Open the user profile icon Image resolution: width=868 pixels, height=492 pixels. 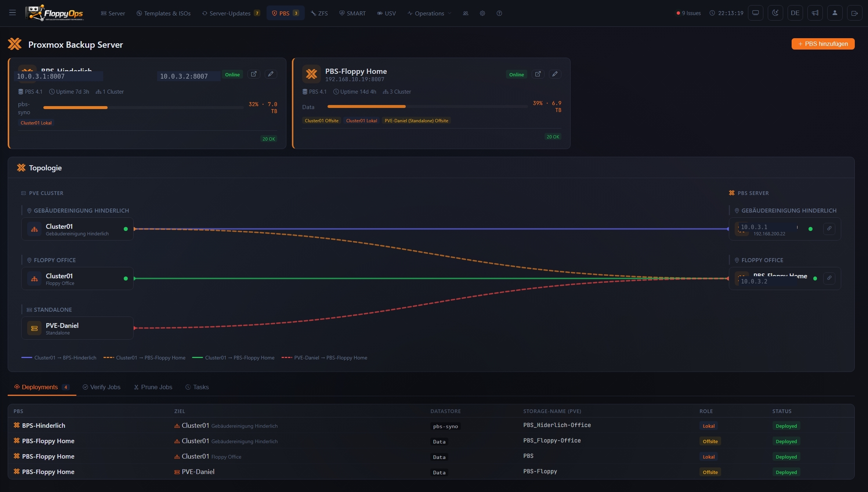pos(835,13)
